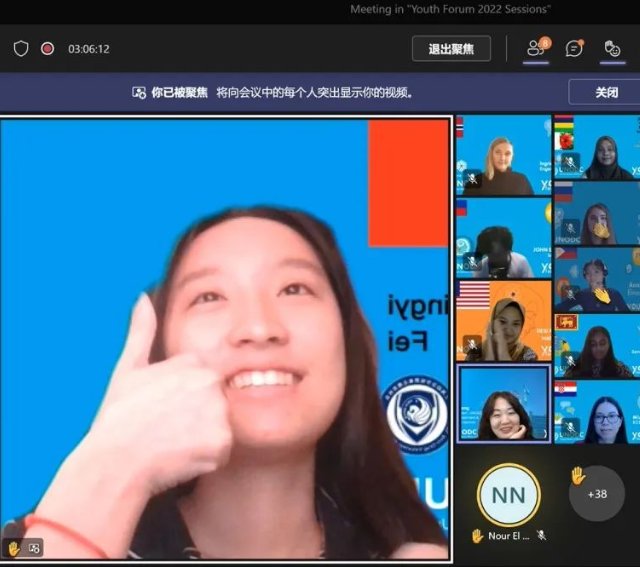
Task: Open the reactions icon in toolbar
Action: point(613,48)
